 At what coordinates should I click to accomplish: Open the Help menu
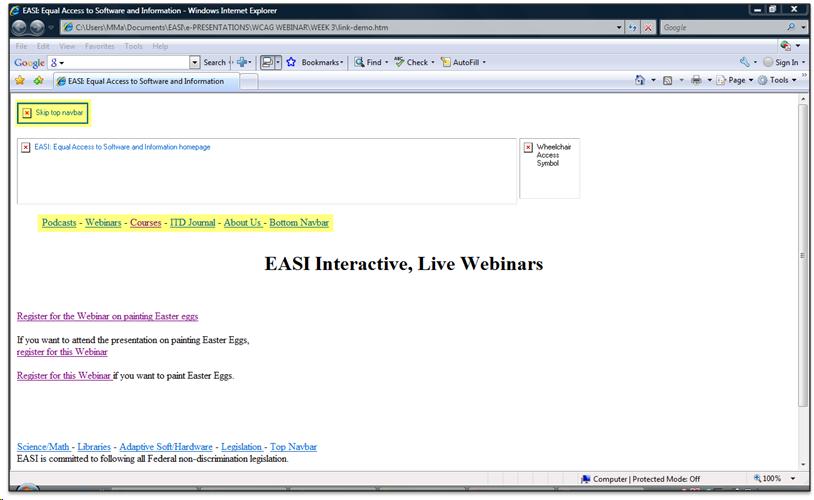pyautogui.click(x=160, y=46)
